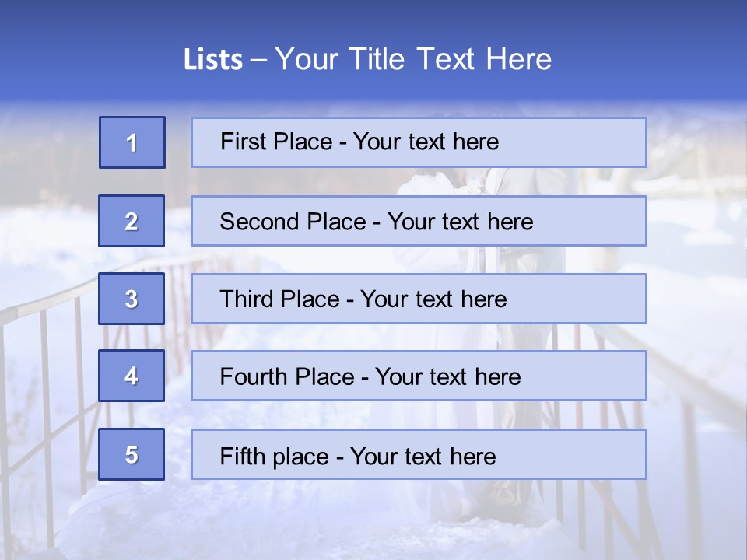Select the First Place text bar
Image resolution: width=747 pixels, height=560 pixels.
click(419, 142)
